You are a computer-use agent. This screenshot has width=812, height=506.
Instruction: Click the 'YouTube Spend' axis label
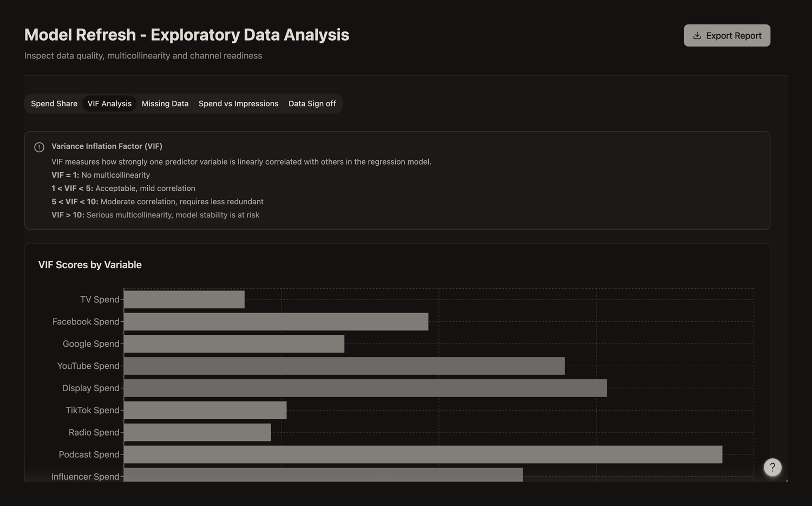(88, 366)
